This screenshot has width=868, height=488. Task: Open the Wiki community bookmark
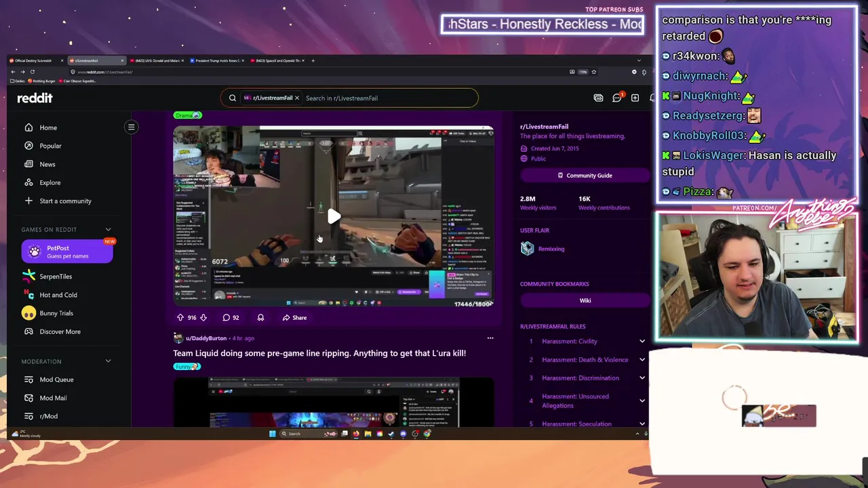pyautogui.click(x=585, y=301)
